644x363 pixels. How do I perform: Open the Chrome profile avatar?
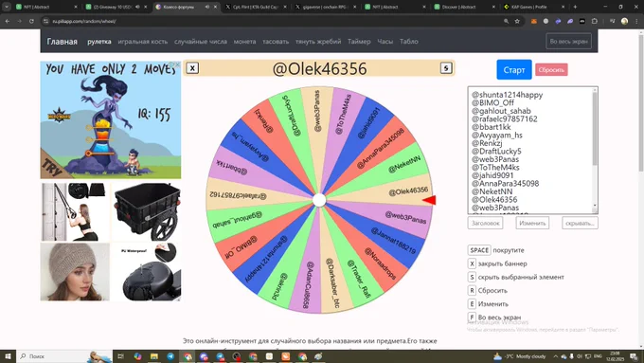(x=625, y=21)
